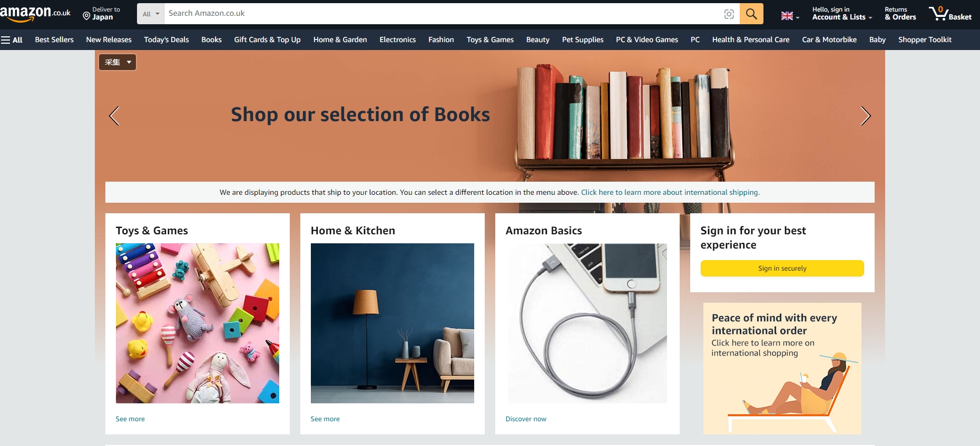The width and height of the screenshot is (980, 446).
Task: Click the Sign in securely button
Action: [782, 268]
